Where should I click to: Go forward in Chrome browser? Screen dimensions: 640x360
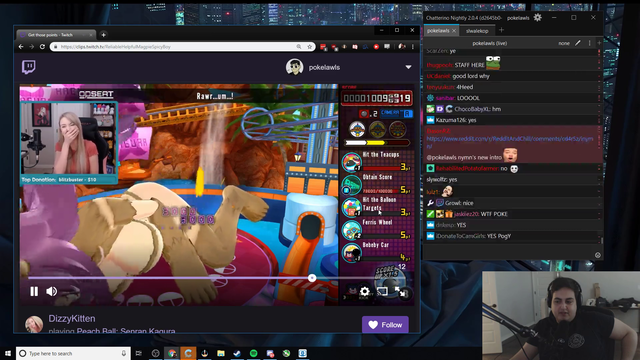coord(31,47)
